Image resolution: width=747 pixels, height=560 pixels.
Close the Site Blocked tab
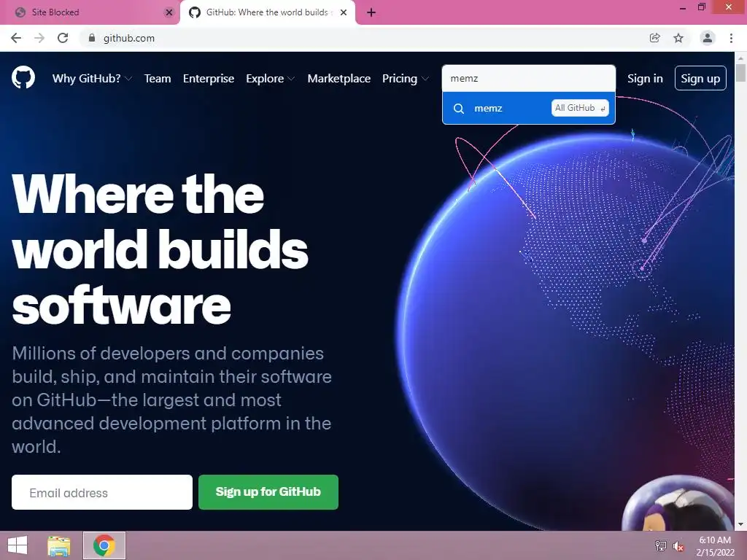[x=169, y=12]
